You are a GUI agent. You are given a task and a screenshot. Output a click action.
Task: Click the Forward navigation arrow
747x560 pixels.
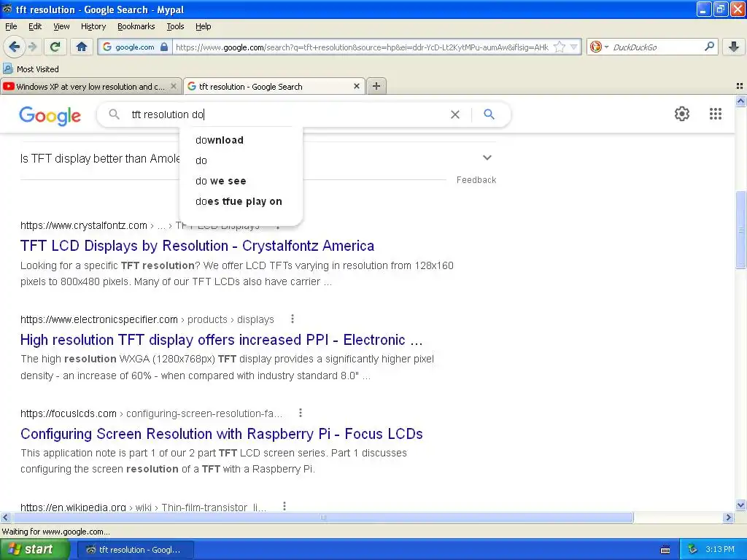[x=32, y=47]
